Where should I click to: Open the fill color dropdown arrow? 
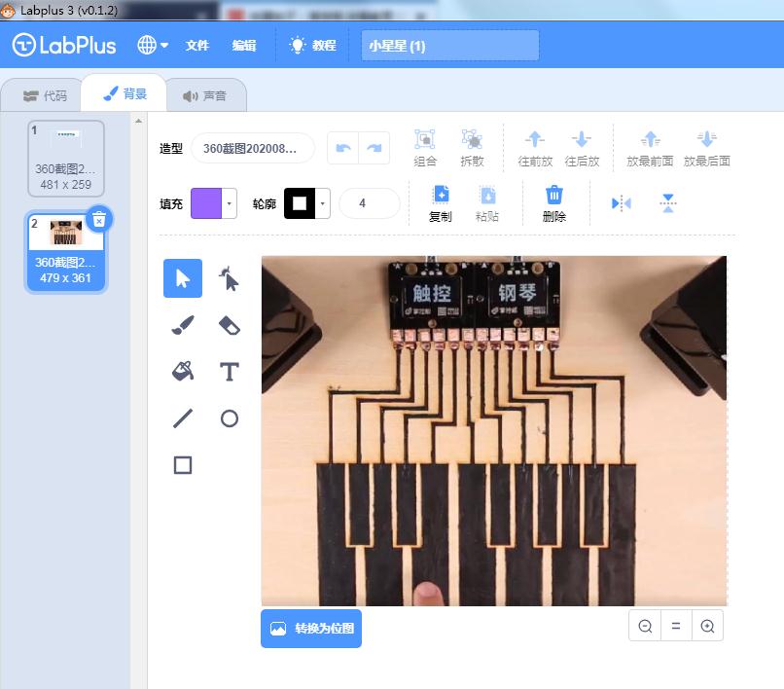click(x=229, y=203)
